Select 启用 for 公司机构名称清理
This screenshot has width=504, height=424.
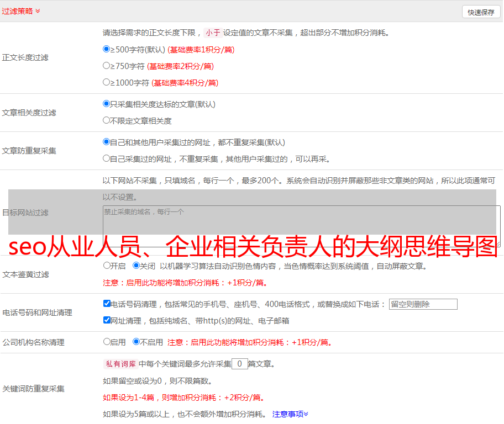tap(107, 342)
